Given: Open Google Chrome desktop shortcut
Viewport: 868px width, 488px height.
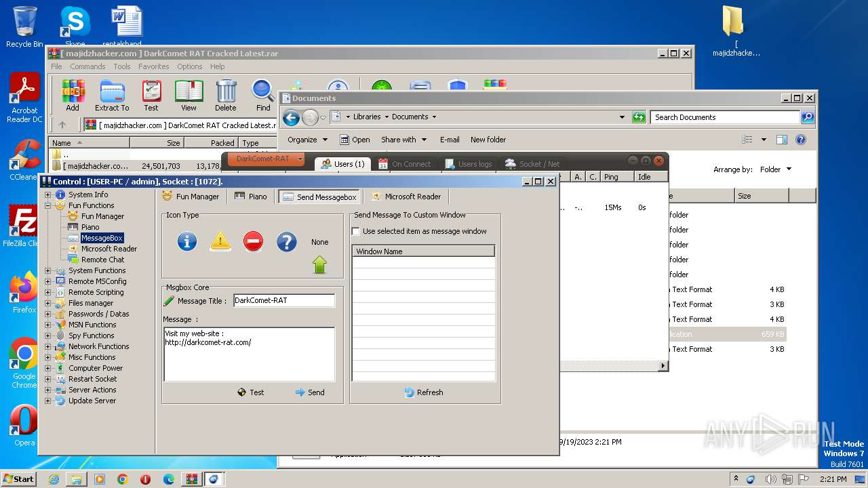Looking at the screenshot, I should pos(24,363).
